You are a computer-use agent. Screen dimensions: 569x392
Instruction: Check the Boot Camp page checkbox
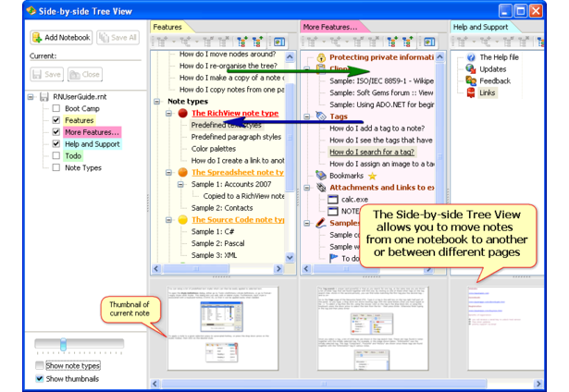coord(56,108)
